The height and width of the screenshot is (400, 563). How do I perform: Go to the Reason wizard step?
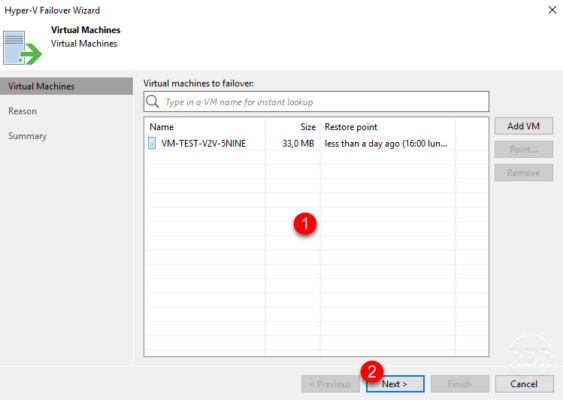click(22, 111)
